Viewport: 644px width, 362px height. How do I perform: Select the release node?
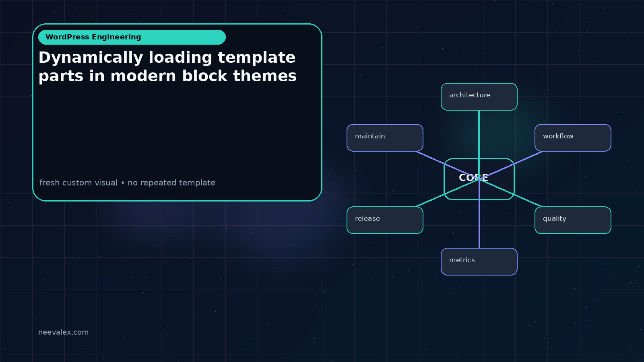point(385,220)
